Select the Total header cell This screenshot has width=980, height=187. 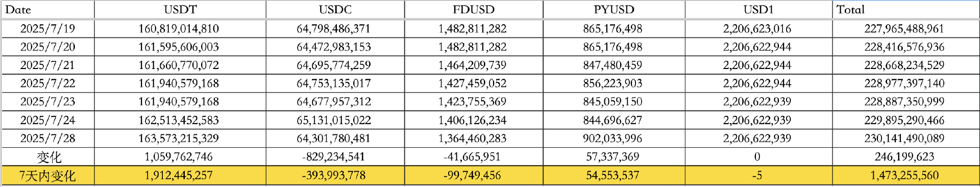pyautogui.click(x=906, y=10)
